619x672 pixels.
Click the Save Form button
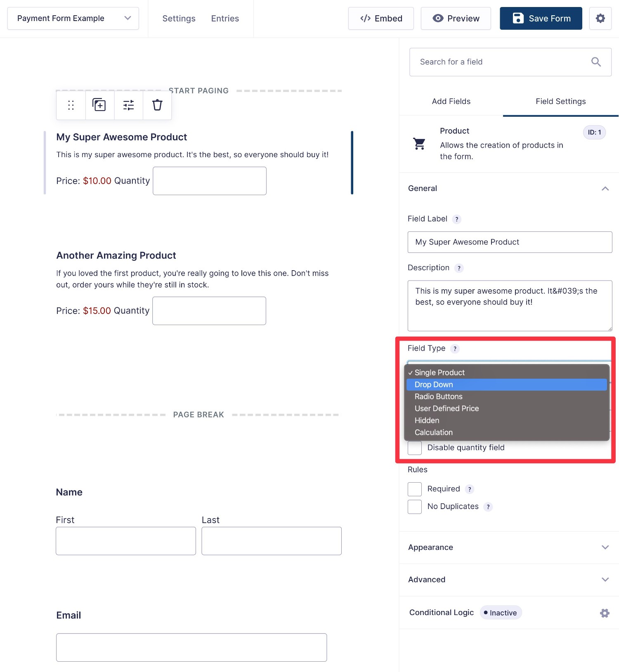tap(541, 19)
